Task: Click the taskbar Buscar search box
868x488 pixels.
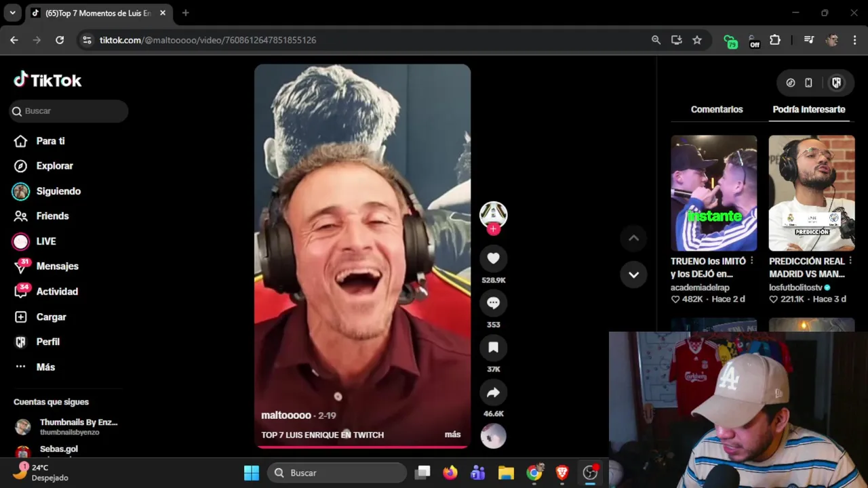Action: pyautogui.click(x=337, y=473)
